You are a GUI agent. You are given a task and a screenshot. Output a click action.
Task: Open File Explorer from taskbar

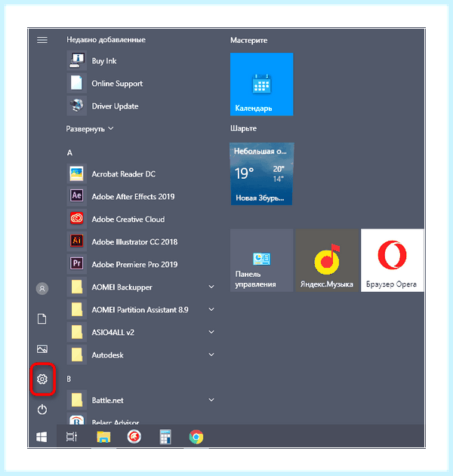(x=103, y=437)
